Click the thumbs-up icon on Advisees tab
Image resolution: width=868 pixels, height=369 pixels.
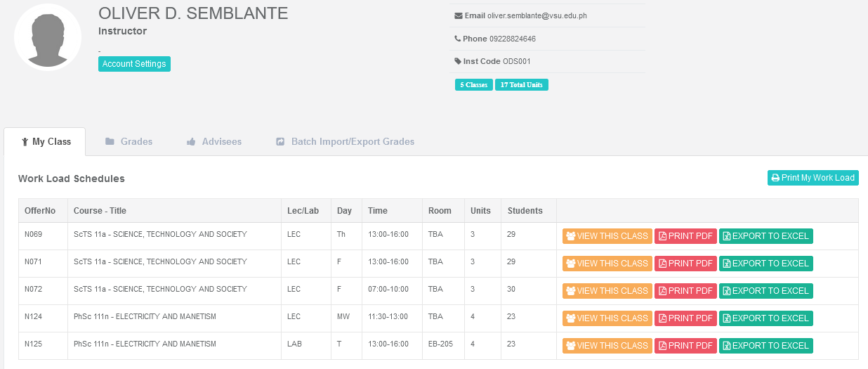tap(191, 141)
